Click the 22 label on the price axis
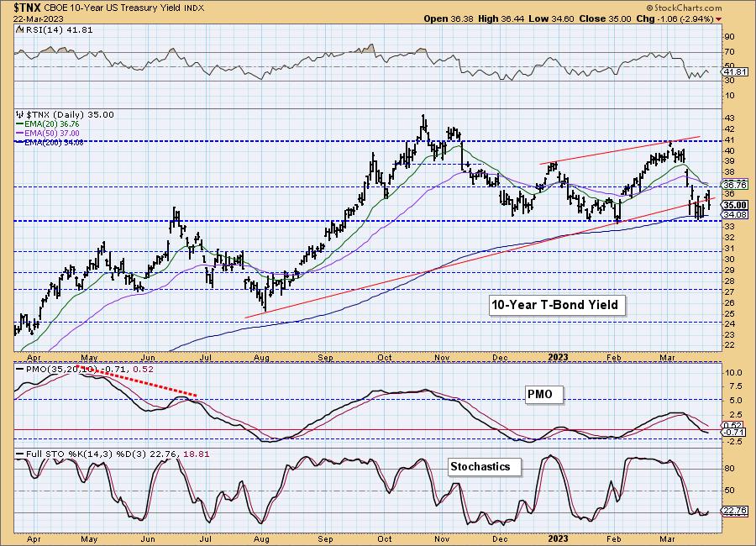 click(729, 345)
